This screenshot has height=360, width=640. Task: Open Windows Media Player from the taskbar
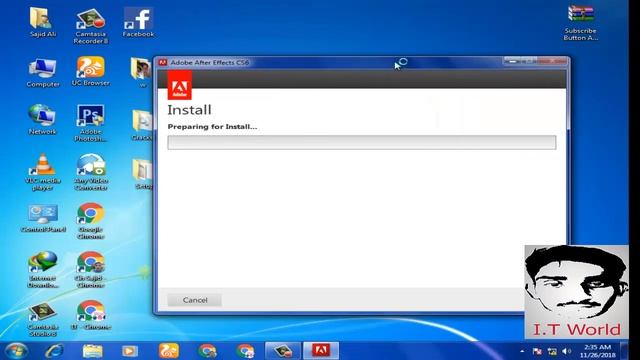click(x=129, y=351)
